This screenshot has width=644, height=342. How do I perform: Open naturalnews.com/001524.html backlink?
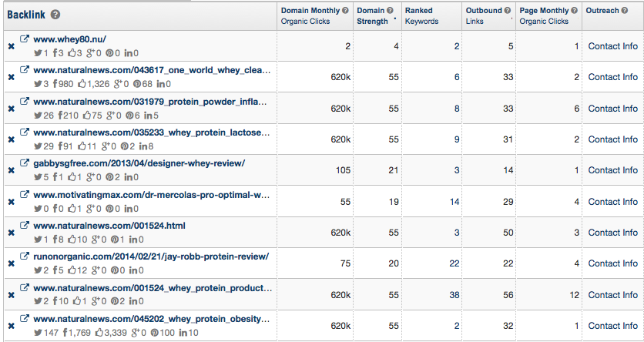(109, 226)
